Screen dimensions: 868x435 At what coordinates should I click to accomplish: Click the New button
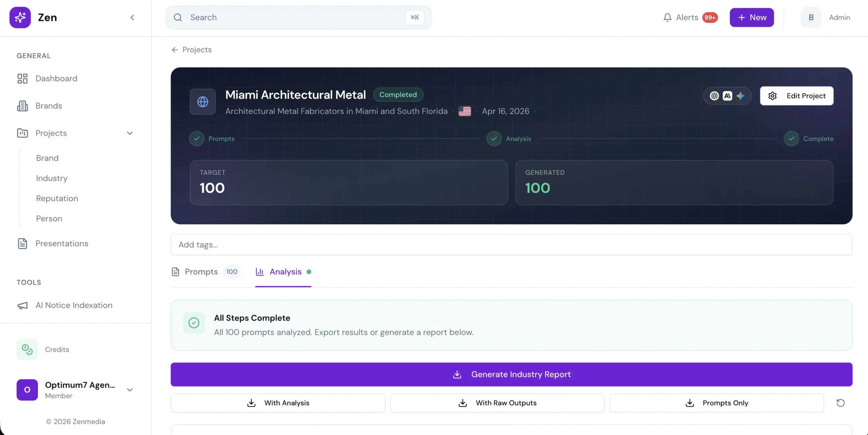[x=752, y=17]
